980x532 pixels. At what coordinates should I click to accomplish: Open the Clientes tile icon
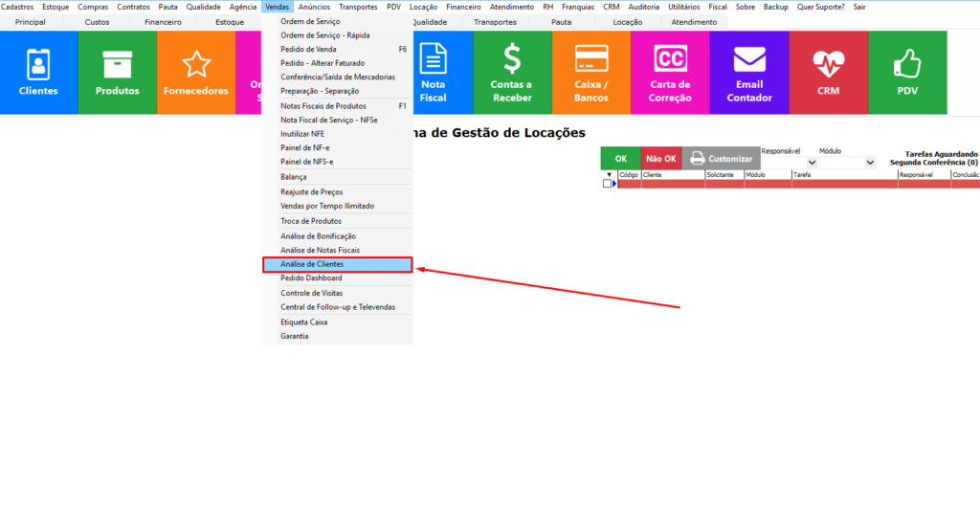click(38, 72)
